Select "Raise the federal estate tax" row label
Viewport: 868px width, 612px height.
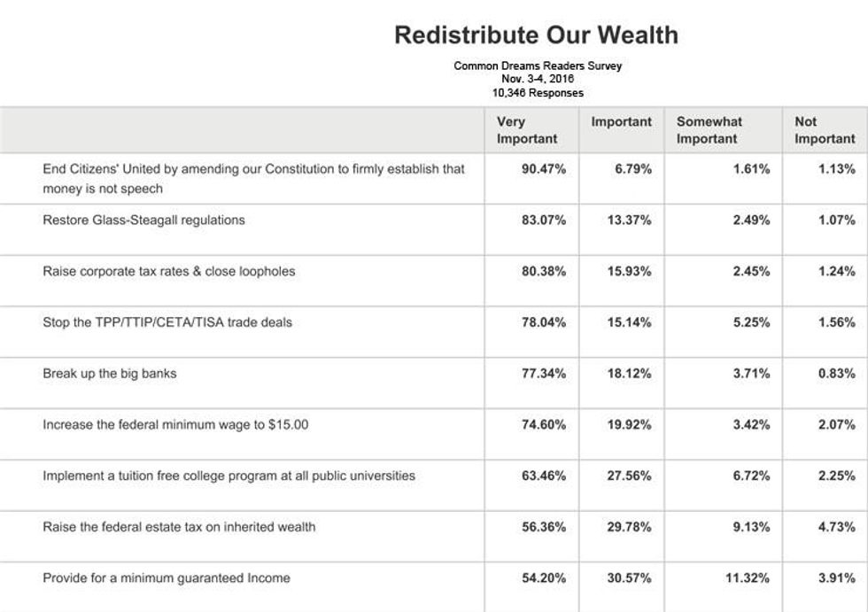point(179,527)
